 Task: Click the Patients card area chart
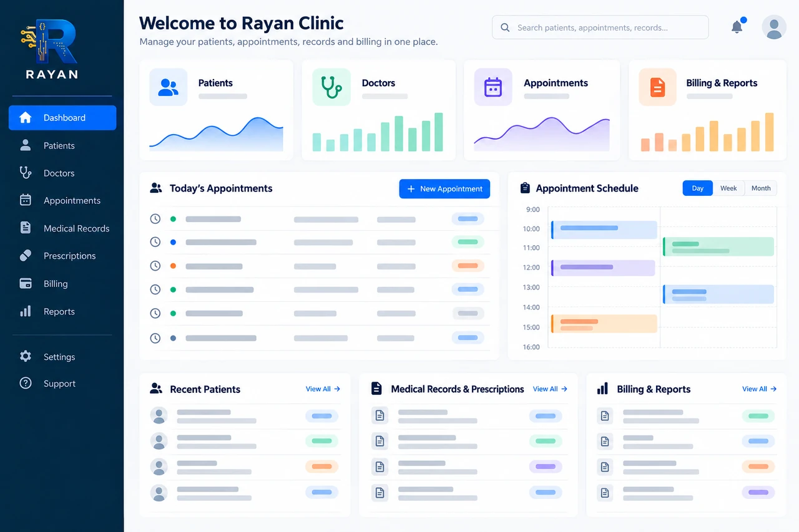[x=216, y=134]
